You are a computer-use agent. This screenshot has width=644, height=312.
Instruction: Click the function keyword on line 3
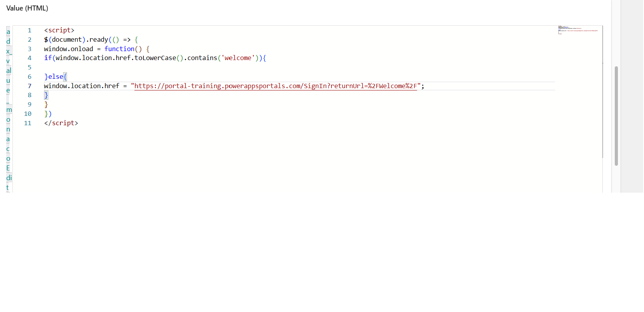tap(119, 49)
